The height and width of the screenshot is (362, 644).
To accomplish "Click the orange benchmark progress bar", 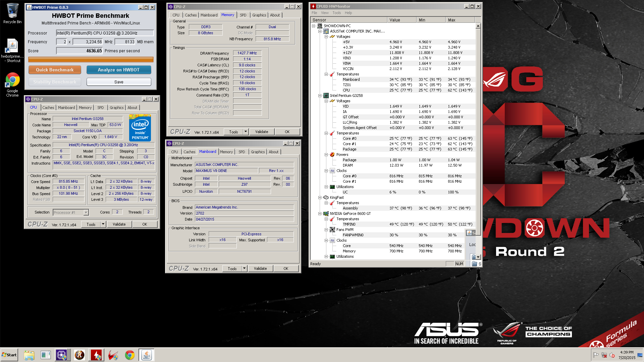I will (91, 60).
